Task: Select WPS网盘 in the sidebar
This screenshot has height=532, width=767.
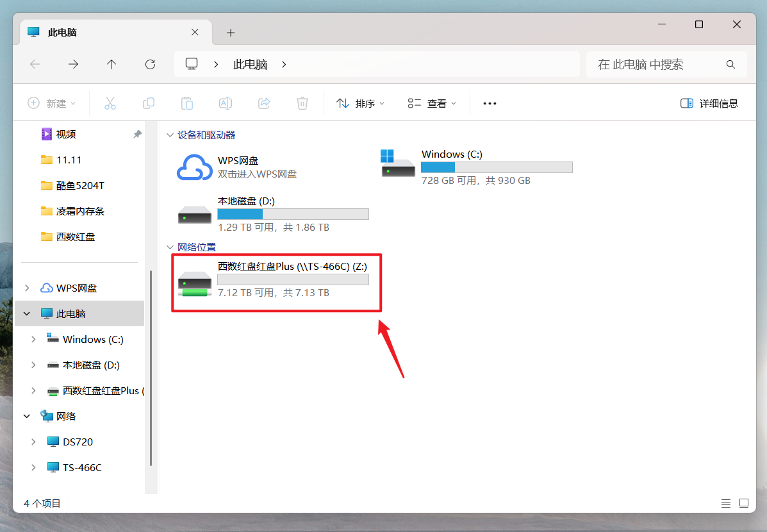Action: point(76,288)
